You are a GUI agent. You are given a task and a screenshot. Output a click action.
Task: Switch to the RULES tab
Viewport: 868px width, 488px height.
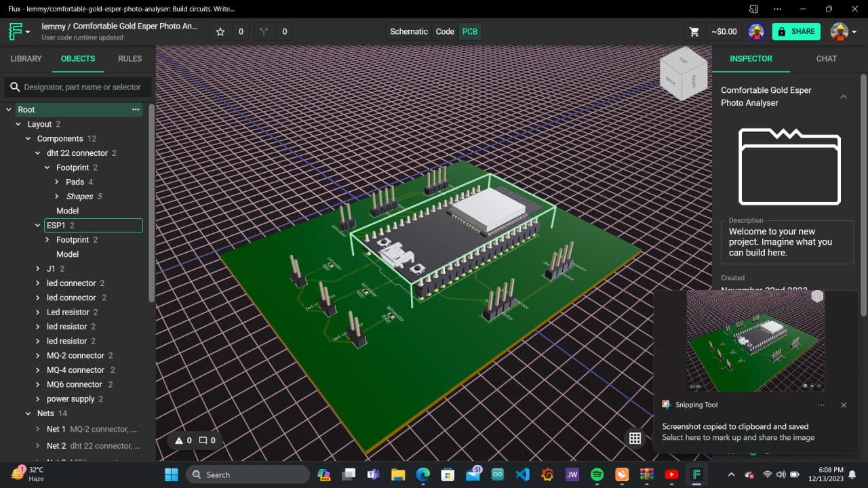coord(130,59)
